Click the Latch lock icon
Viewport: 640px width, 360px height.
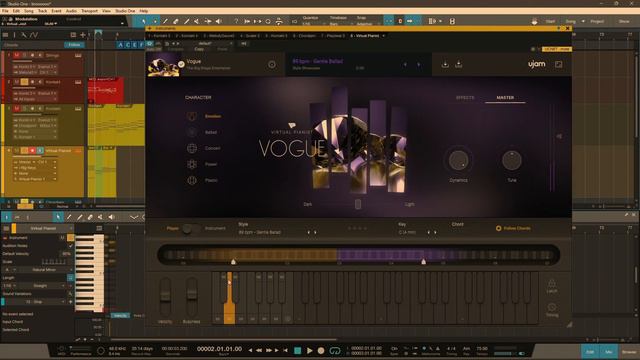point(552,285)
